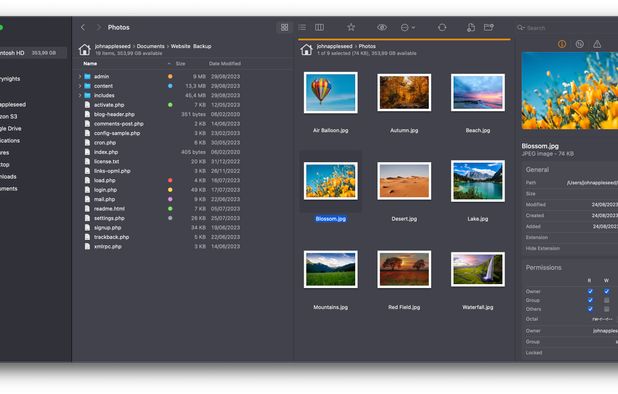Click blue tag dot on content row
This screenshot has height=394, width=618.
[170, 86]
